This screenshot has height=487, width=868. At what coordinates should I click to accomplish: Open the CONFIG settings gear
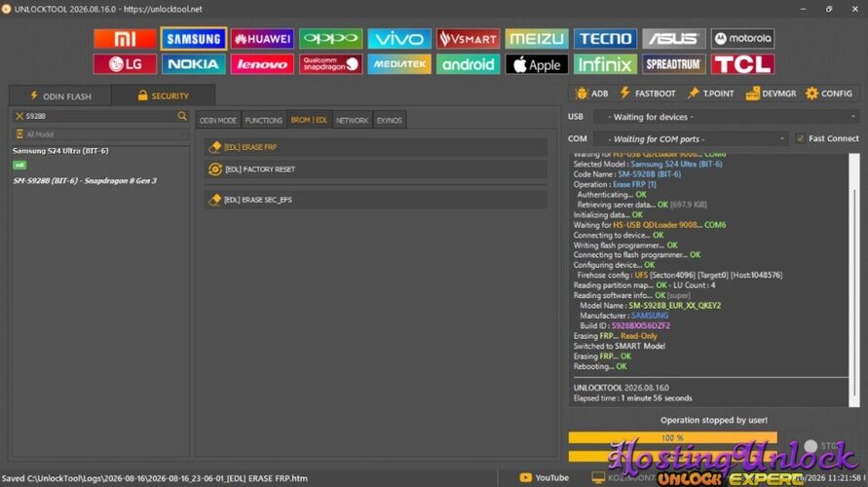pos(829,94)
